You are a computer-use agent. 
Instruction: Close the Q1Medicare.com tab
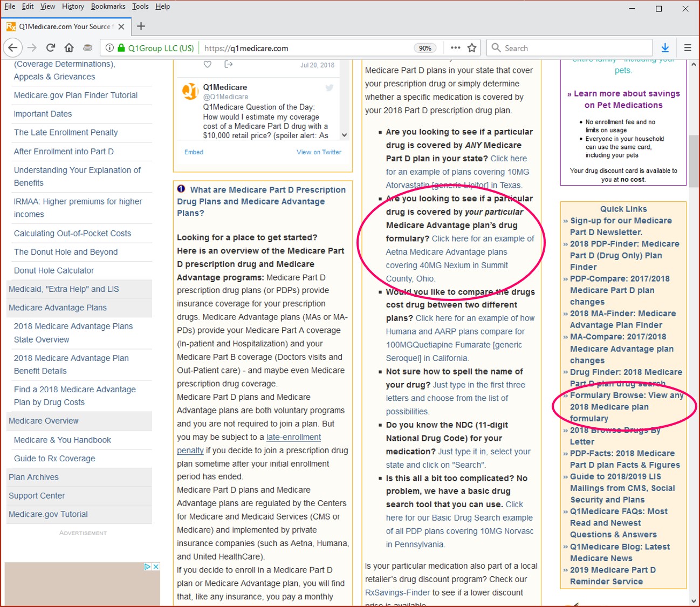pyautogui.click(x=121, y=26)
